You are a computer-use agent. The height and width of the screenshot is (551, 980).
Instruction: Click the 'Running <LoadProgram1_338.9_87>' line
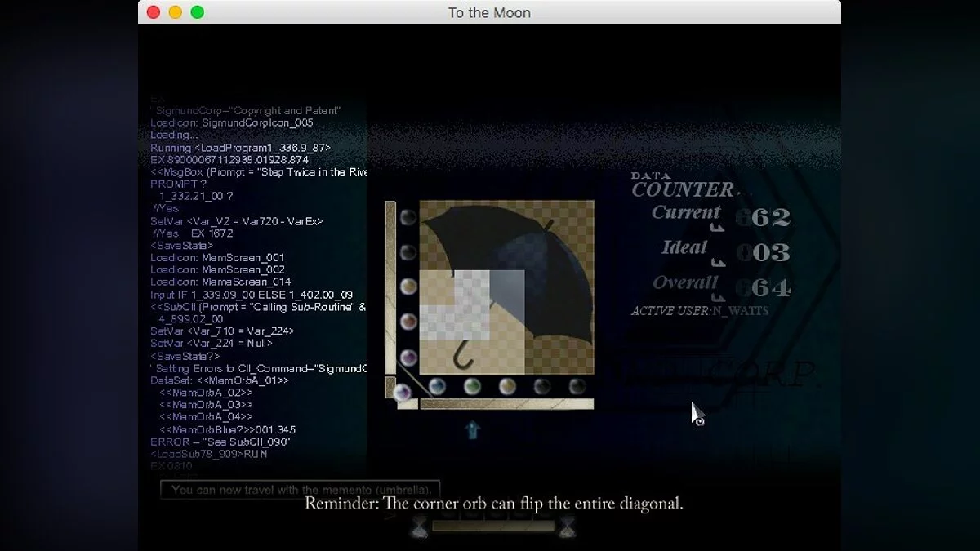pyautogui.click(x=240, y=148)
